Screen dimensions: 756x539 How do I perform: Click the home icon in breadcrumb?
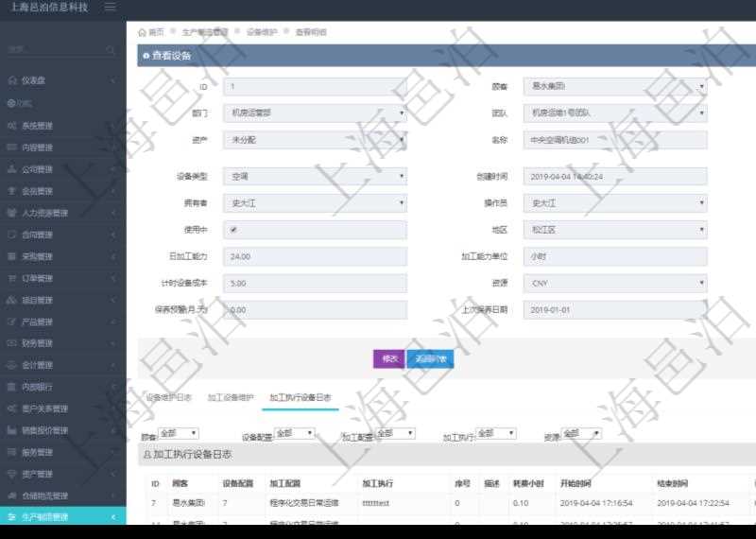(x=142, y=32)
